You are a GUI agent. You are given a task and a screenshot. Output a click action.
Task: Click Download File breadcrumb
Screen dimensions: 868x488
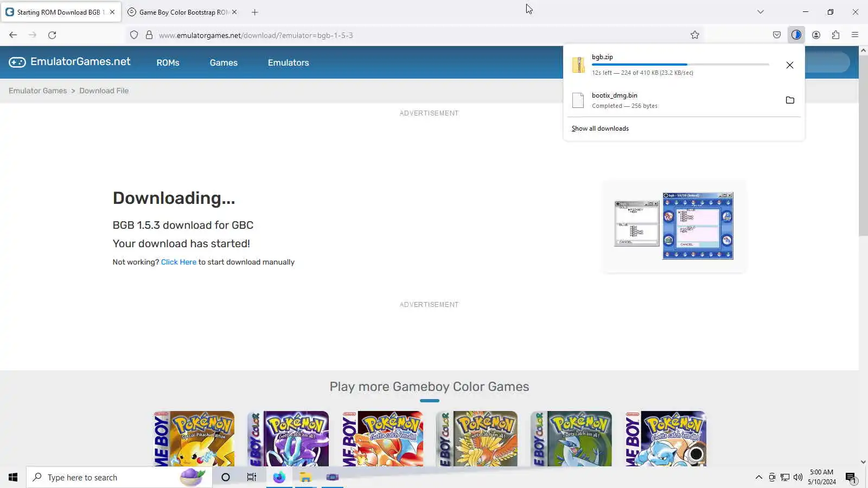pyautogui.click(x=104, y=91)
